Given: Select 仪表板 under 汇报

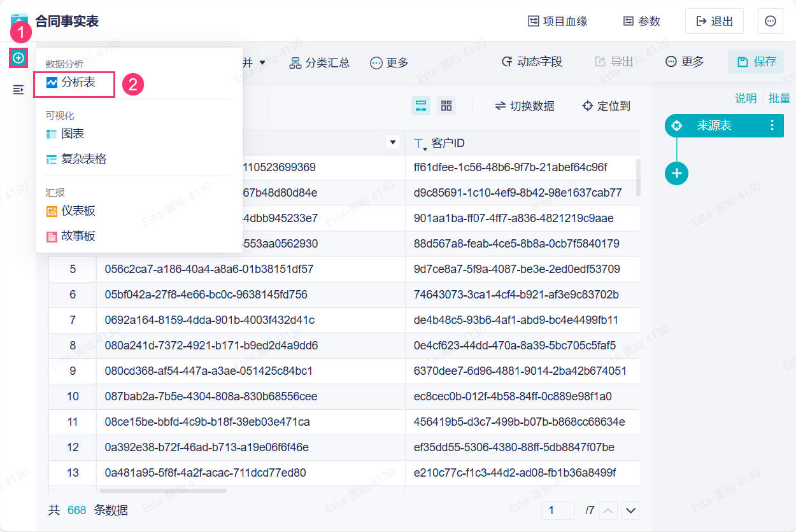Looking at the screenshot, I should tap(71, 211).
